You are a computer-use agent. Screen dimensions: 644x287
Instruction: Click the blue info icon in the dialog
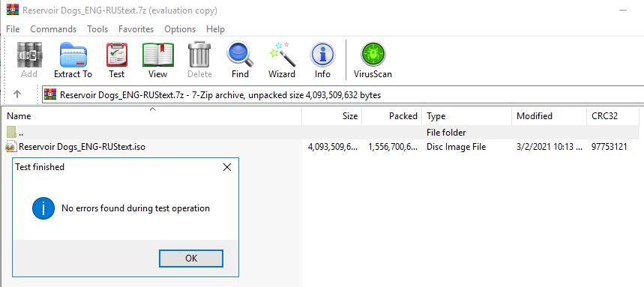(x=43, y=208)
